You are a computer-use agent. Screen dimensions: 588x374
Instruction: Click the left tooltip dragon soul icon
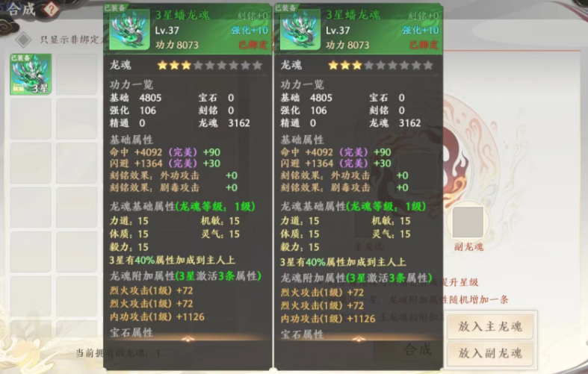(x=129, y=31)
